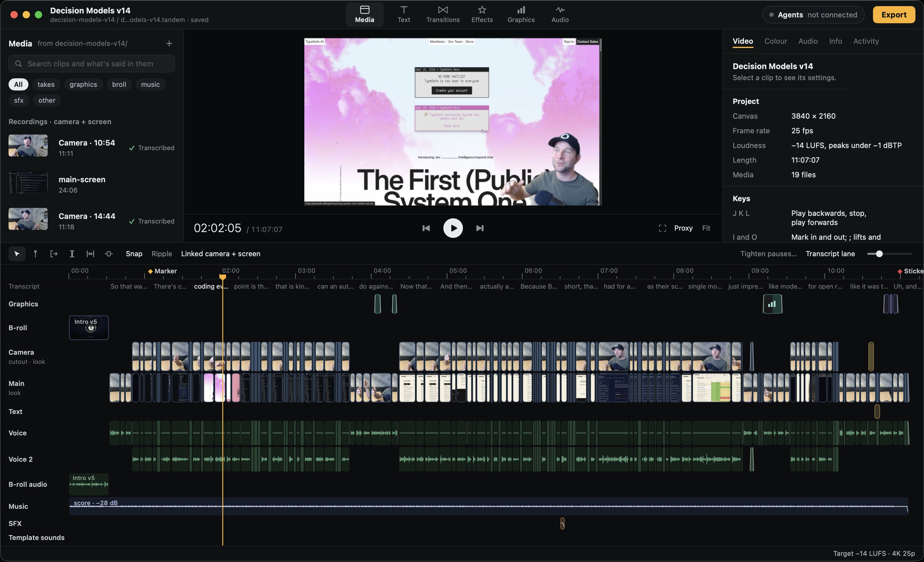
Task: Click the bar-chart graphic clip on Graphics track
Action: pos(772,304)
